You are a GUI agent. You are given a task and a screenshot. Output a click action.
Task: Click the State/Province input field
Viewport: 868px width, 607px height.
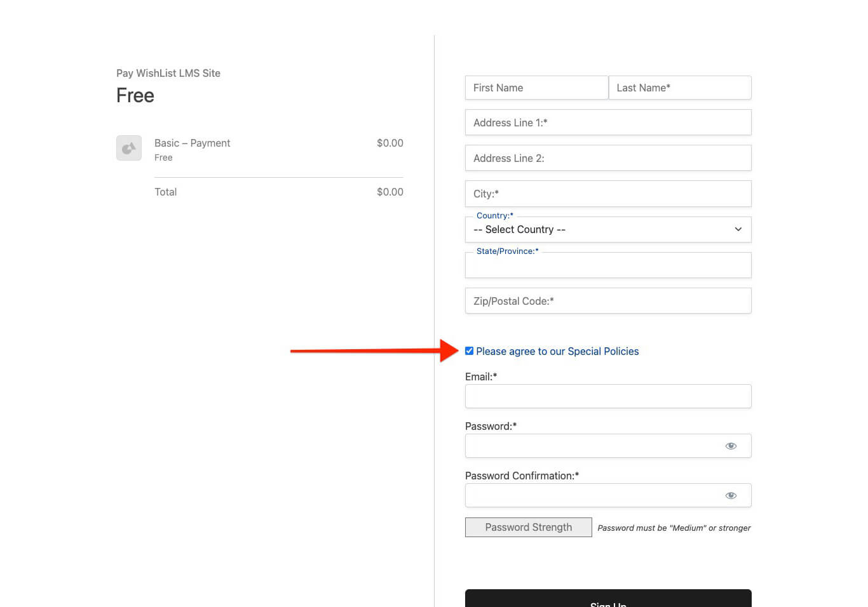pos(607,265)
